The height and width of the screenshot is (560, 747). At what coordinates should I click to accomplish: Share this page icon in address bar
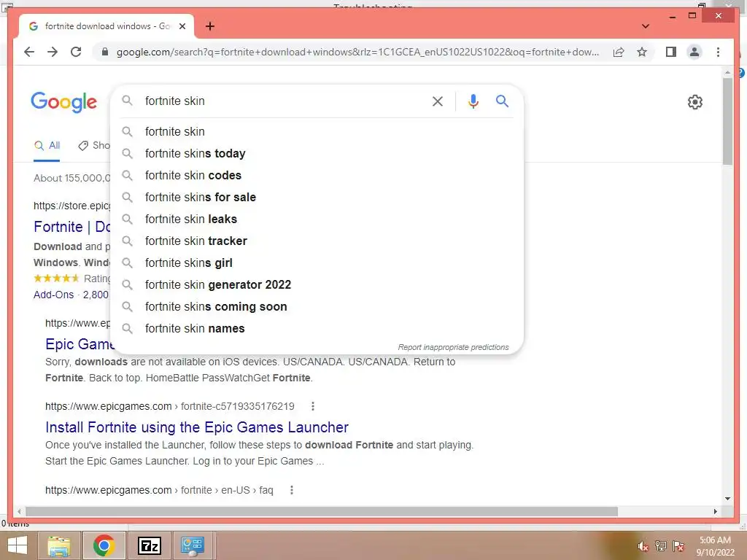point(619,52)
